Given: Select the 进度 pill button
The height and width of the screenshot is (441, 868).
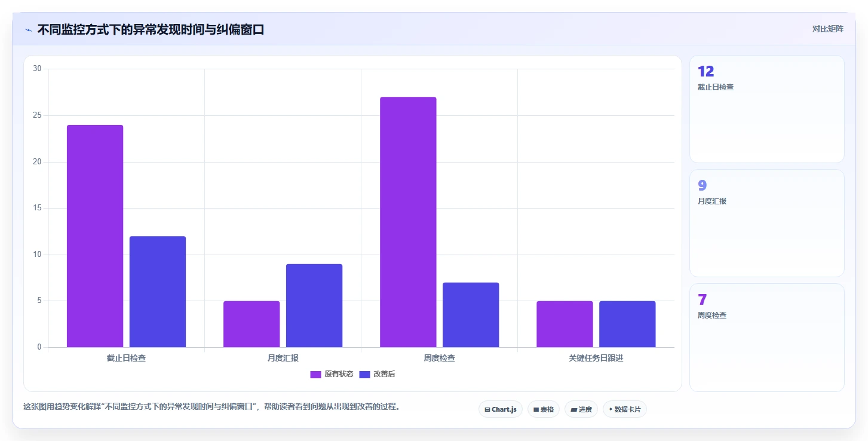Looking at the screenshot, I should [581, 409].
